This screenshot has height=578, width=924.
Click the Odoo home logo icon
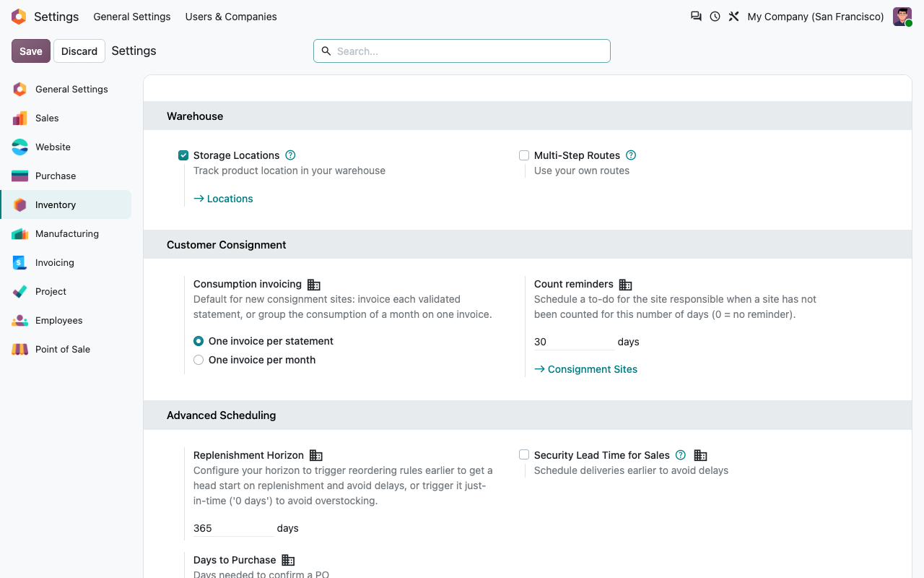tap(19, 17)
